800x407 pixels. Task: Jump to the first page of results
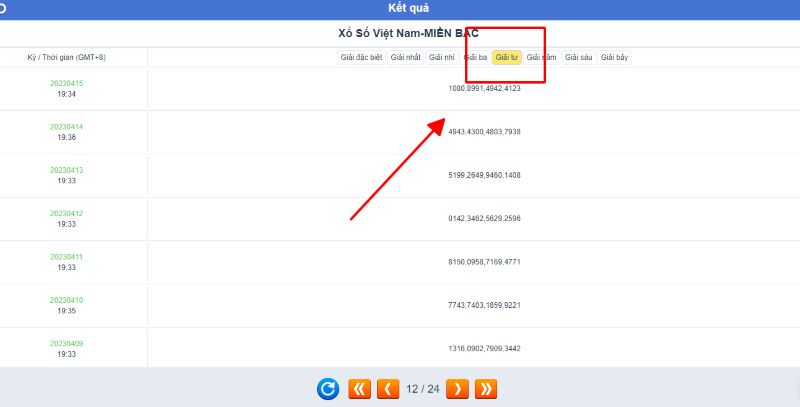[359, 389]
